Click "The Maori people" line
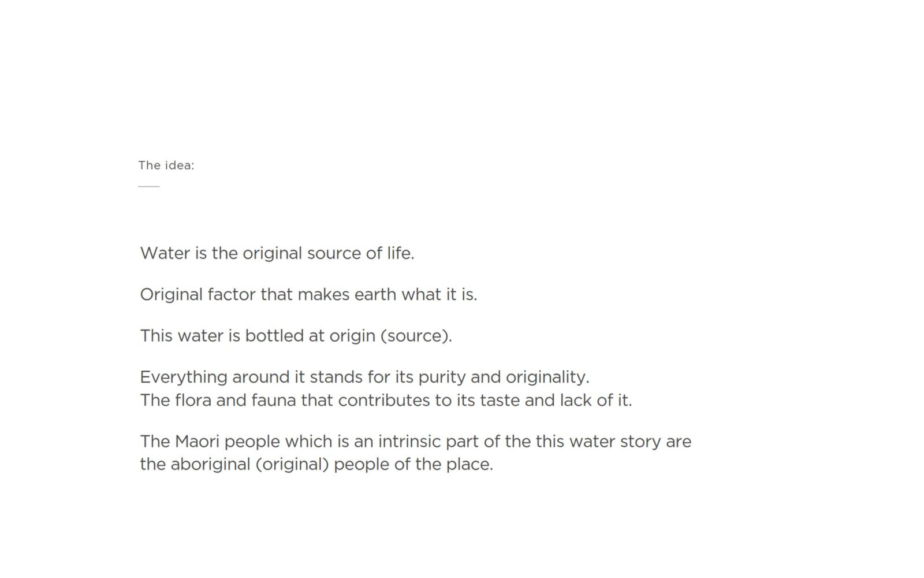 click(416, 442)
